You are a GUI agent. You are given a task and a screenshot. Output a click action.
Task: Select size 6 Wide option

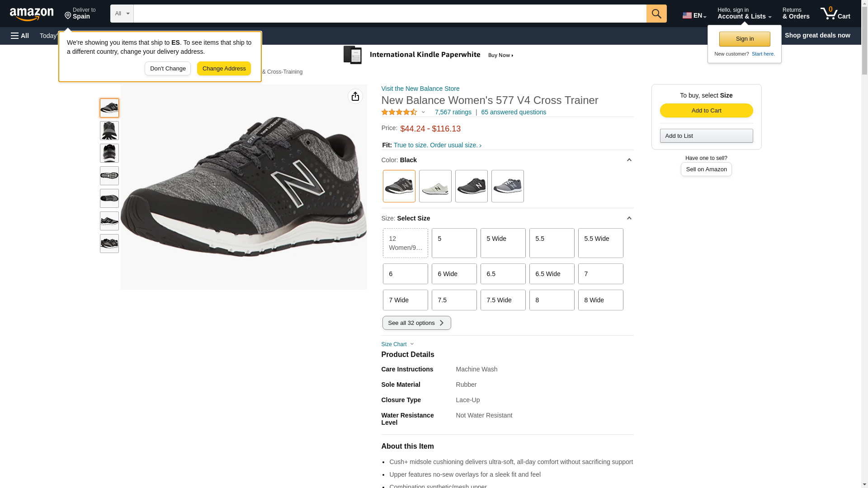pos(454,274)
